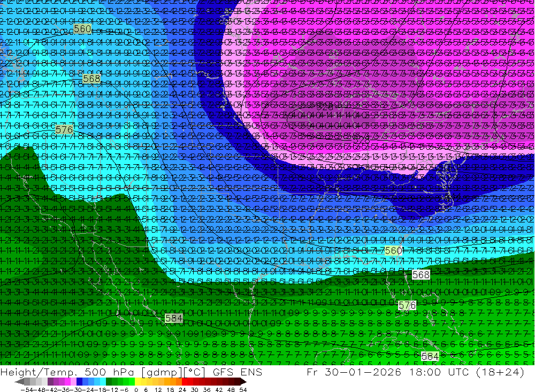Click the 576 contour label above the western green area
535x392 pixels.
click(64, 129)
